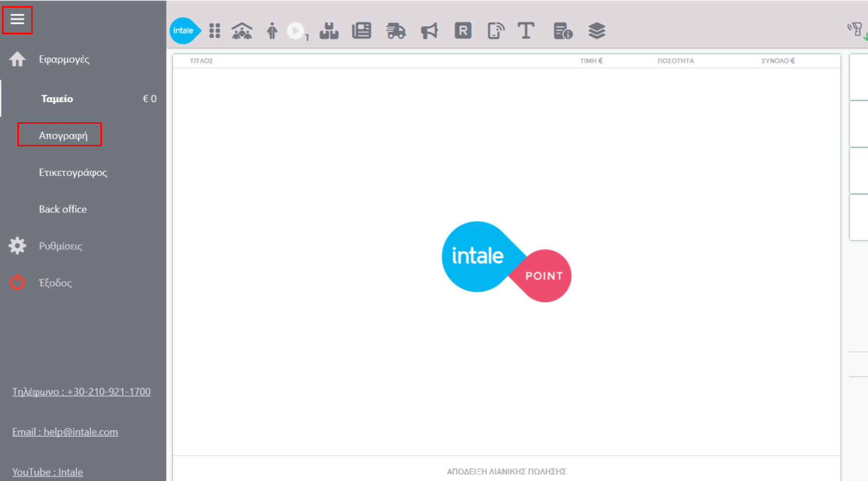
Task: Click the € 0 amount next to Ταμείο
Action: pos(150,99)
